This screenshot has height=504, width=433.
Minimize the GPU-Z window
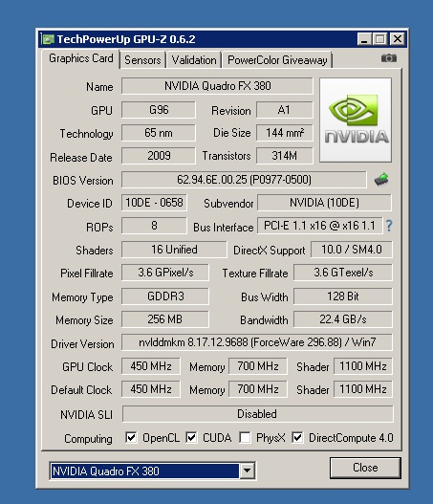(x=364, y=39)
